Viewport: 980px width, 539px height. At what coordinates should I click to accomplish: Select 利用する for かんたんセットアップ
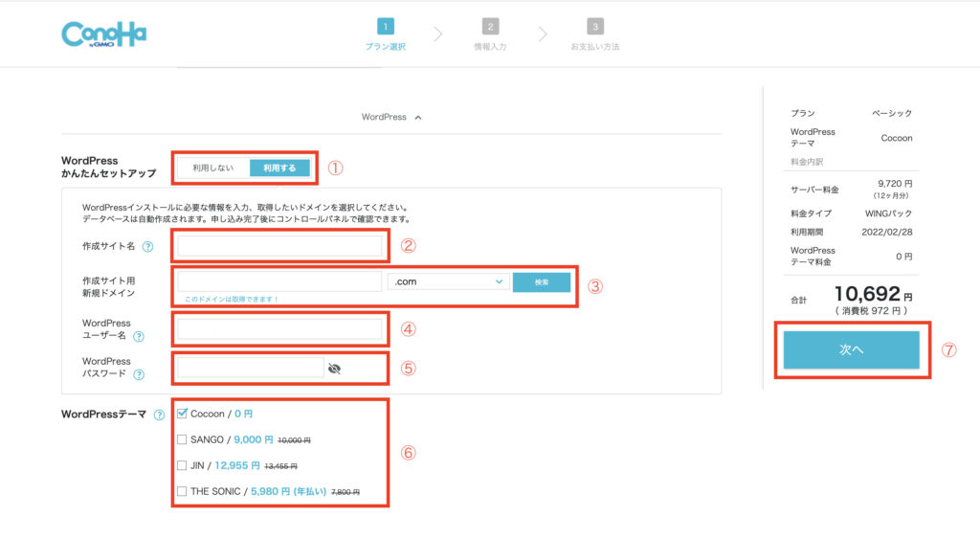click(x=279, y=168)
